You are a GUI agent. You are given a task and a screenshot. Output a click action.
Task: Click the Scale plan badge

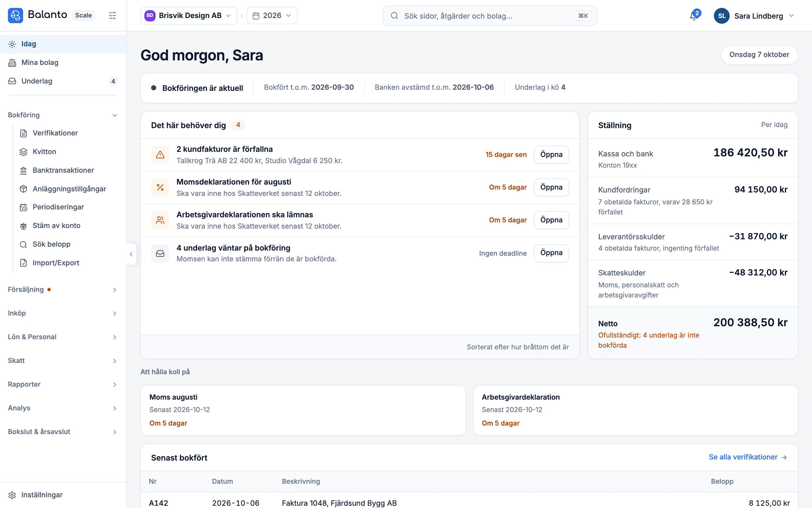click(83, 16)
